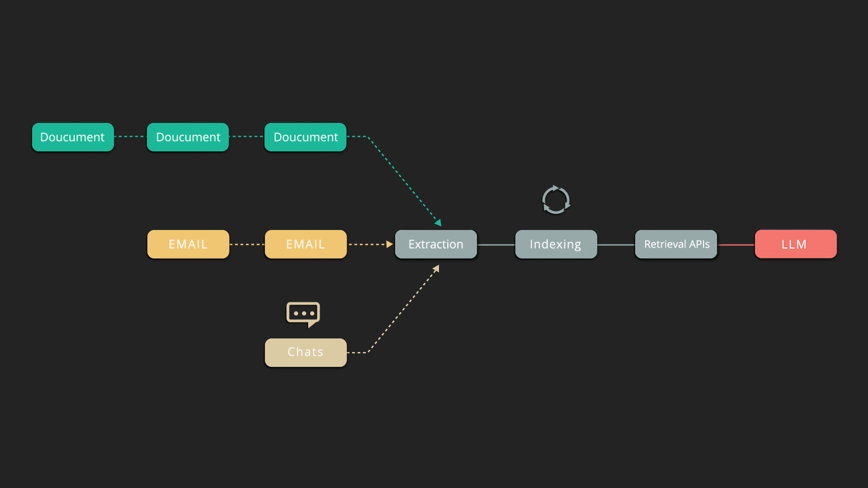Select the Extraction node
Image resolution: width=868 pixels, height=488 pixels.
pyautogui.click(x=435, y=244)
